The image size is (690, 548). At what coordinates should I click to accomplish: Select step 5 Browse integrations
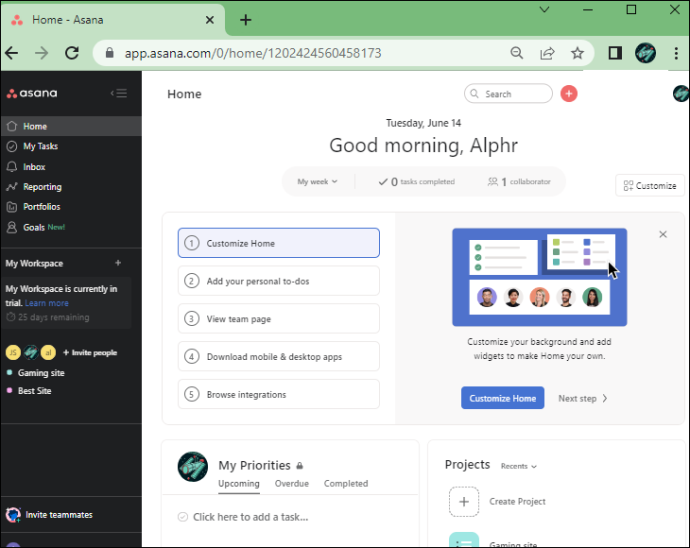(279, 394)
